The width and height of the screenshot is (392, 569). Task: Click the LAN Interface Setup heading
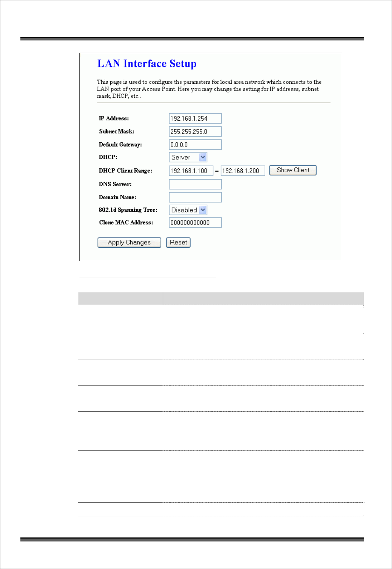147,64
